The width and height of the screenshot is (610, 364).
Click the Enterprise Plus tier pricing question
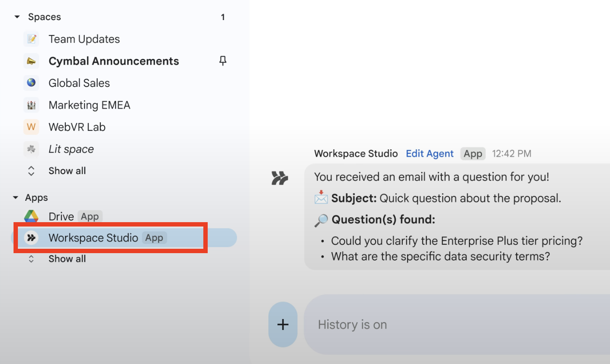457,241
